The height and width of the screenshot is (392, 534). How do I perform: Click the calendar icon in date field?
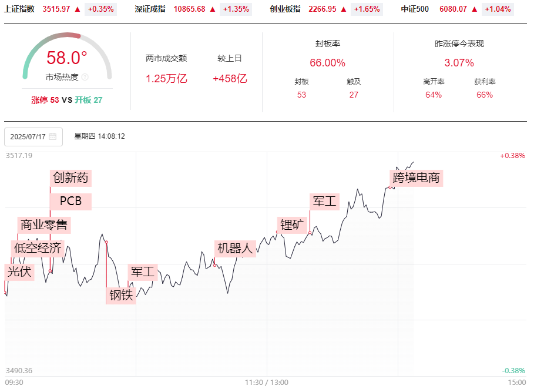click(x=52, y=136)
